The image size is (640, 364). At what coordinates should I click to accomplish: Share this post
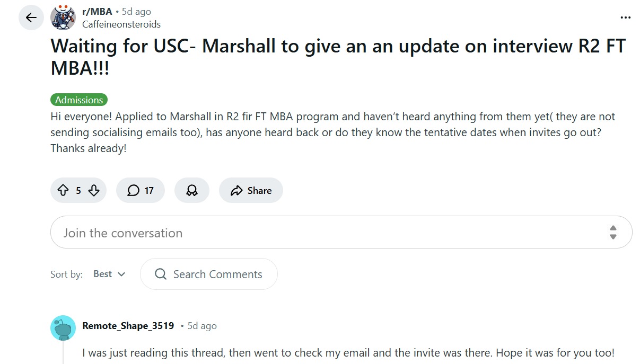(251, 190)
